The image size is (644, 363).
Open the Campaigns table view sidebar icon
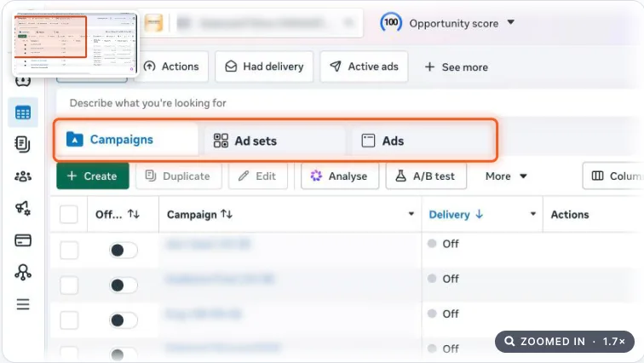pos(23,112)
